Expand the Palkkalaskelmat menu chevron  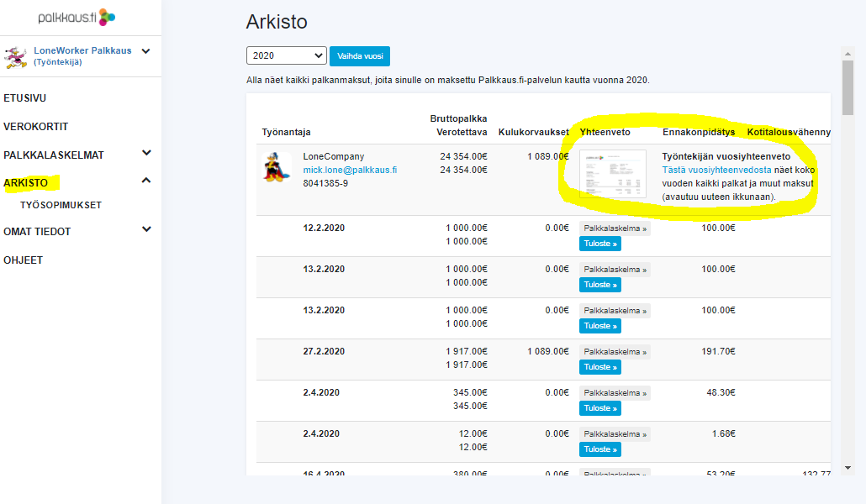click(146, 153)
